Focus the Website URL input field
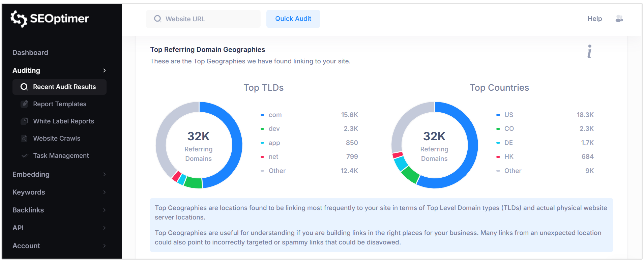Image resolution: width=644 pixels, height=263 pixels. [209, 19]
